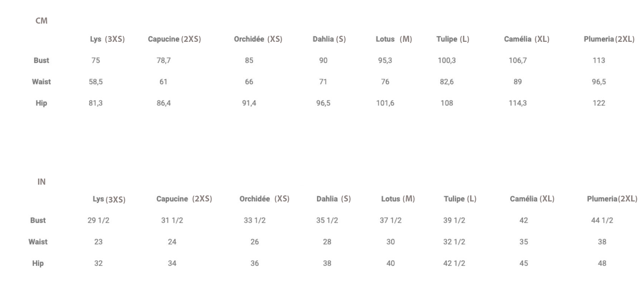
Task: Click Tulipe (L) header in the inches table
Action: (x=460, y=199)
